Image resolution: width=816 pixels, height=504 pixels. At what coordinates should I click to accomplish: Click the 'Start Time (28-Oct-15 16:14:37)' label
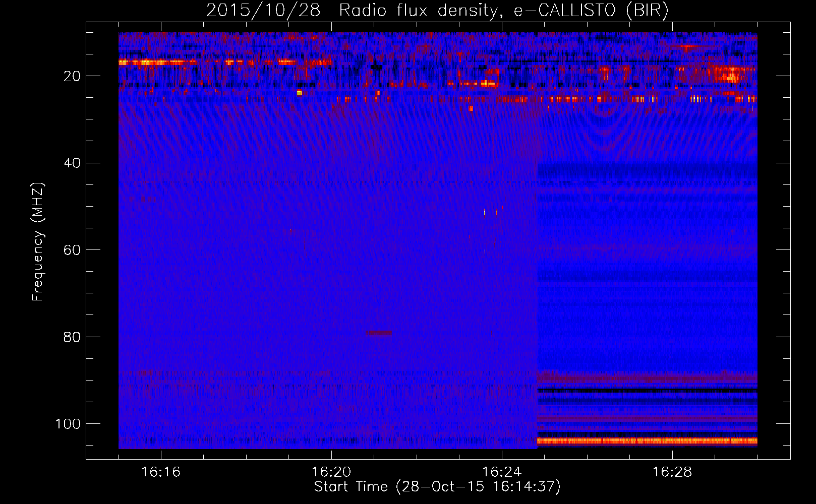click(x=437, y=487)
